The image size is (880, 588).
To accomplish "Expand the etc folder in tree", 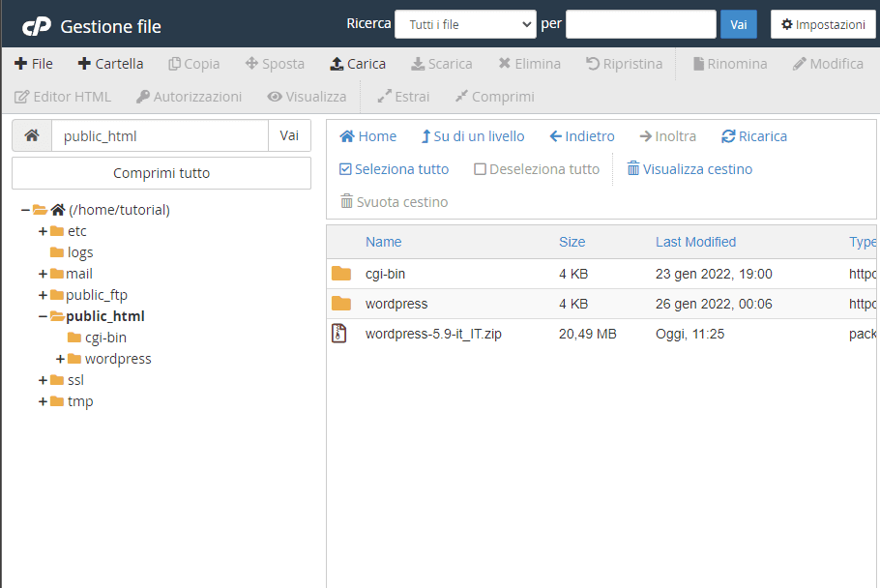I will point(43,231).
